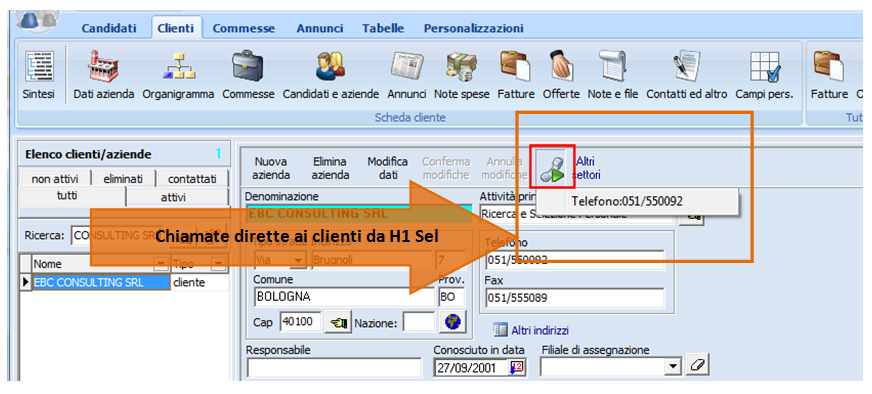Click the Modifica dati button
The width and height of the screenshot is (872, 394).
(x=388, y=168)
